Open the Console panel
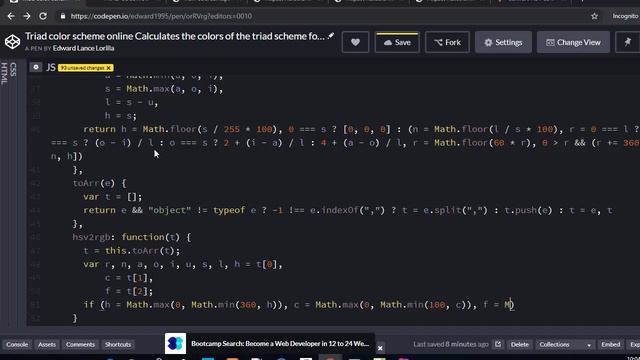Viewport: 640px width, 360px height. tap(17, 344)
